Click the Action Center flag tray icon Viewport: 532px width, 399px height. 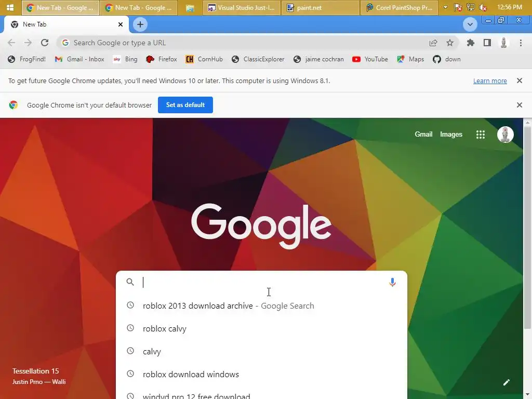tap(458, 7)
